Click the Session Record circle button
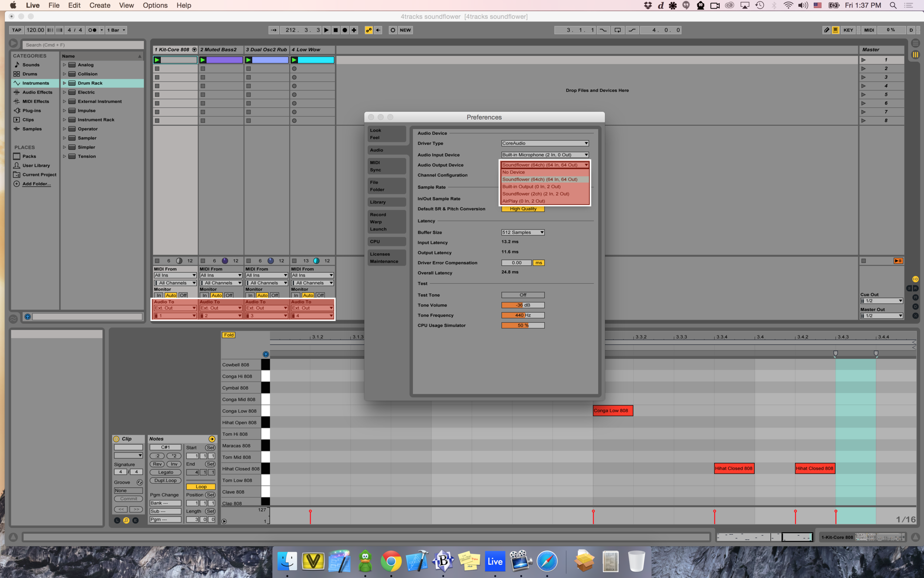The image size is (924, 578). pyautogui.click(x=393, y=30)
